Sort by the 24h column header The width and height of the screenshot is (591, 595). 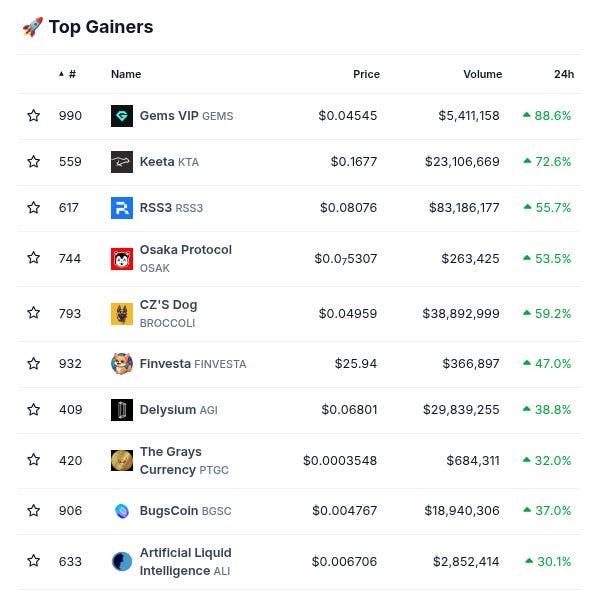(564, 74)
